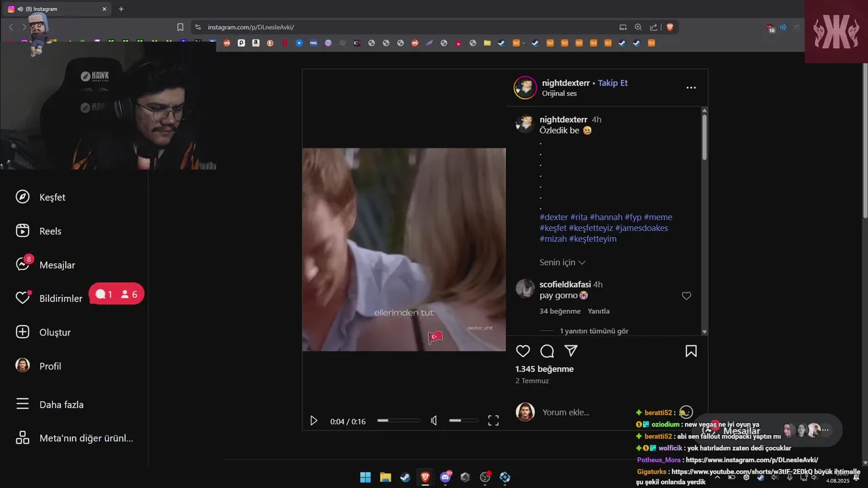
Task: Click nightdexterr's header profile picture
Action: pos(525,87)
